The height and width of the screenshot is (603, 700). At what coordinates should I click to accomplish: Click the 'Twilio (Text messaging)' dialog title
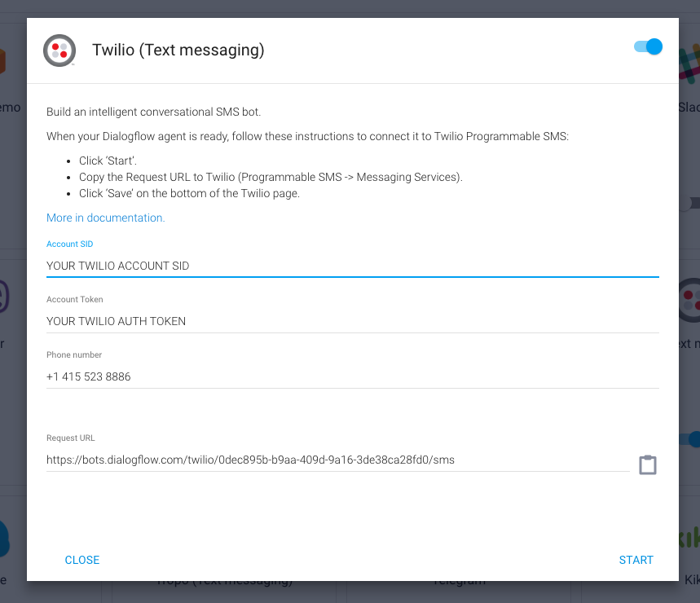[178, 50]
